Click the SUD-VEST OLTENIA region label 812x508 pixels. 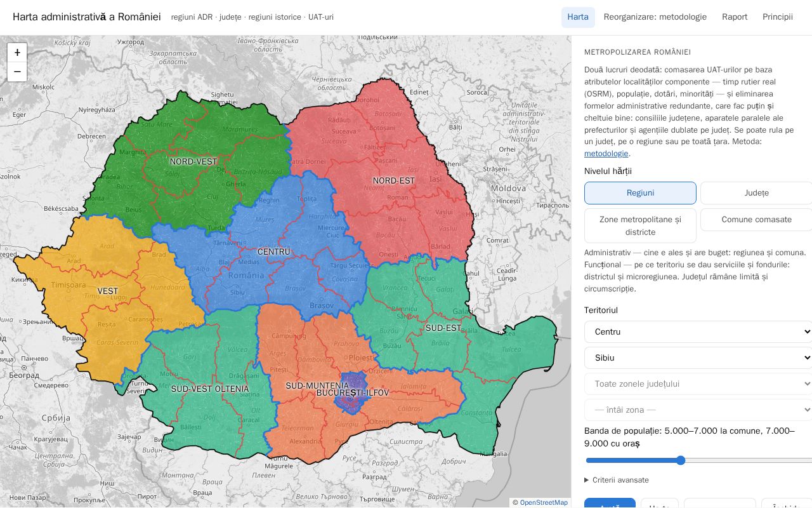point(209,389)
